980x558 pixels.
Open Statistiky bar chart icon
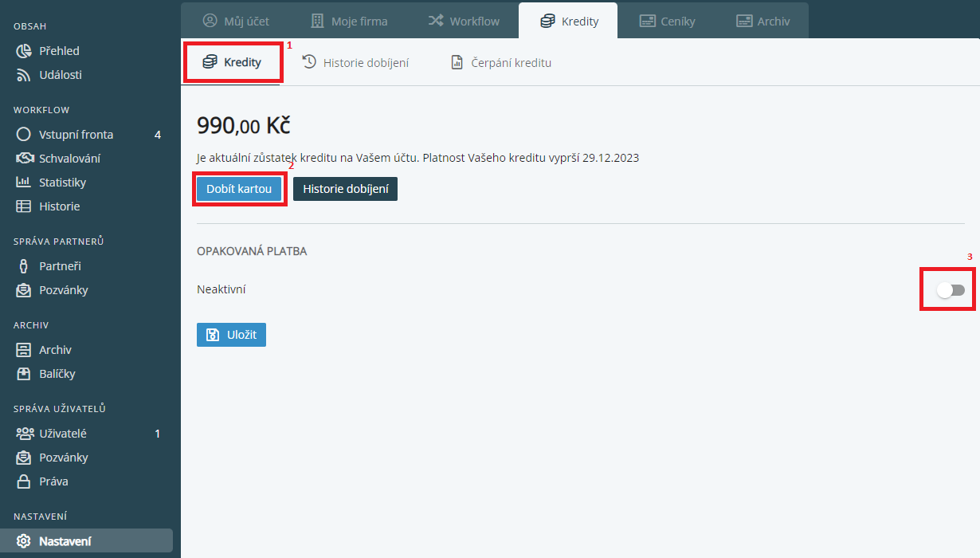pyautogui.click(x=24, y=183)
